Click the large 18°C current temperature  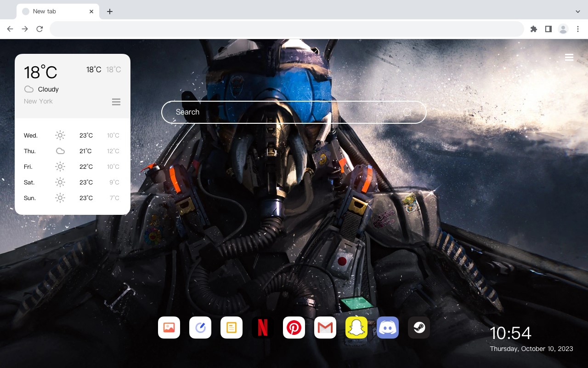tap(40, 72)
